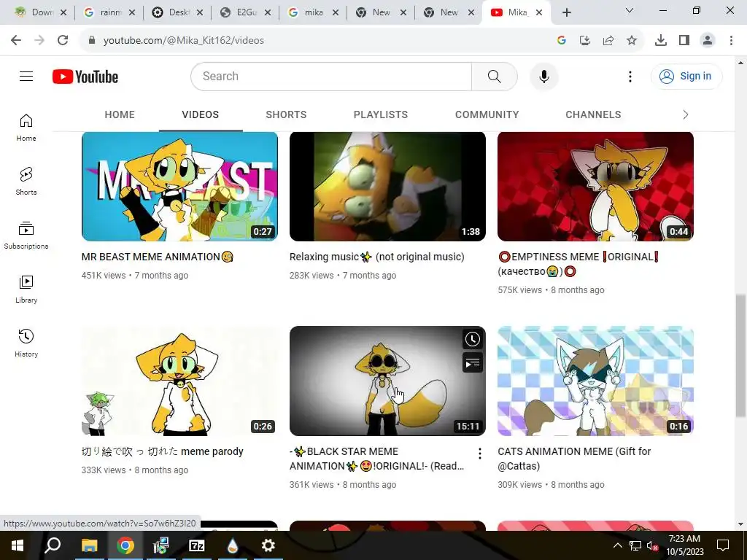Viewport: 747px width, 560px height.
Task: Click the search magnifier button
Action: click(x=494, y=76)
